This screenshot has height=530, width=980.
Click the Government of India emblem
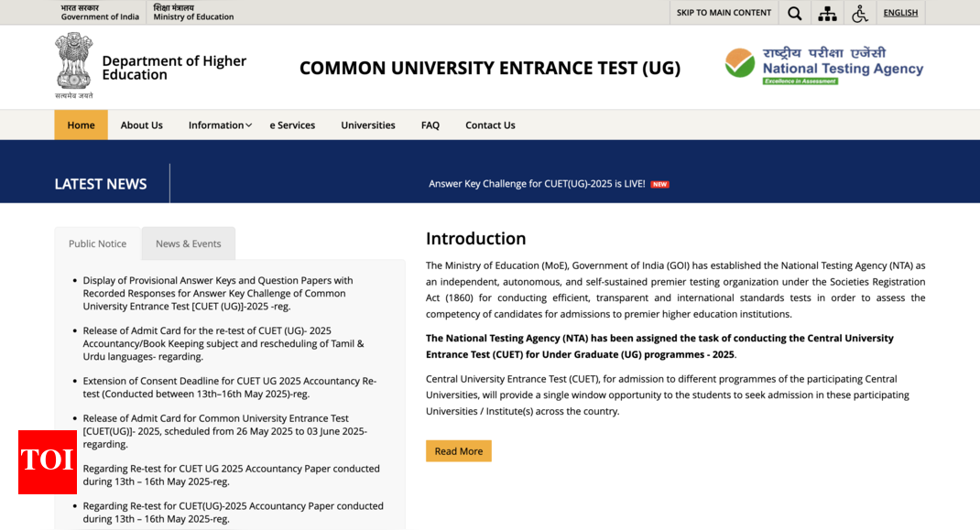click(73, 62)
